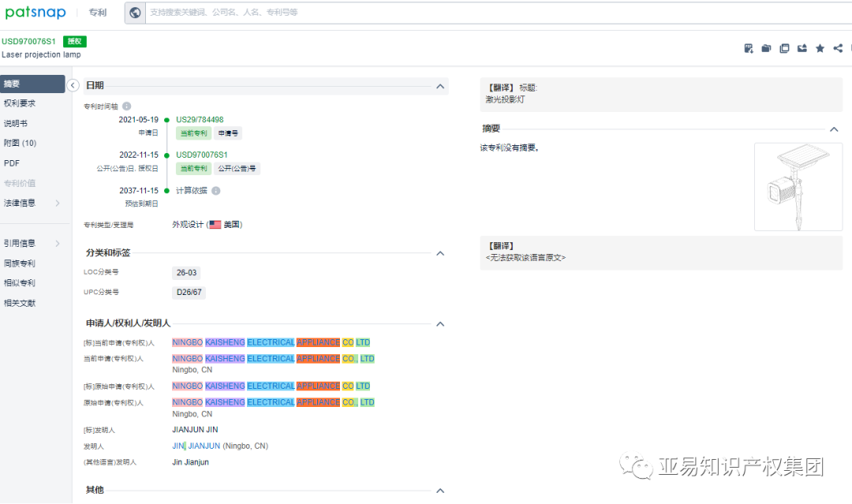The height and width of the screenshot is (504, 852).
Task: Select the 摘要 sidebar tab
Action: point(32,84)
